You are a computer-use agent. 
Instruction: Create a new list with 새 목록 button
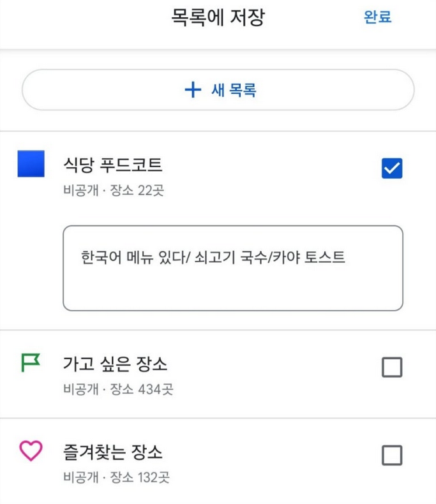point(218,90)
